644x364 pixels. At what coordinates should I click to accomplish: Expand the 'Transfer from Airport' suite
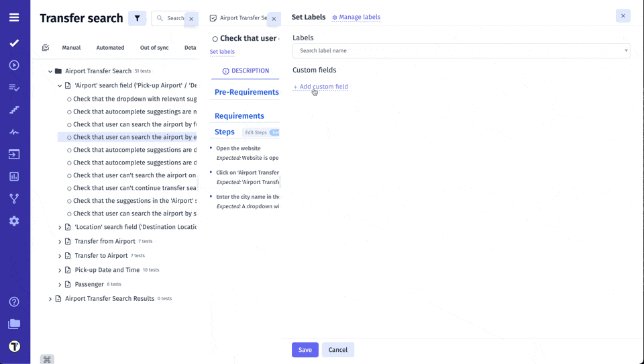(60, 242)
